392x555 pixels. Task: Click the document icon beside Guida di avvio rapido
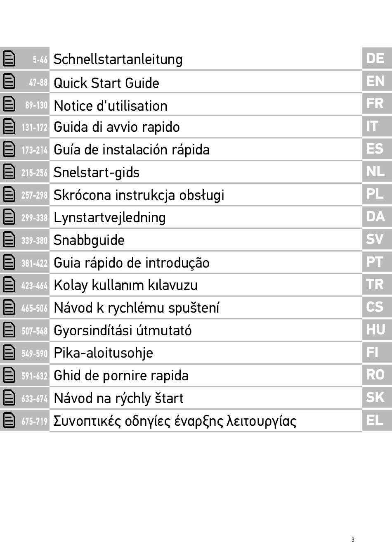9,127
